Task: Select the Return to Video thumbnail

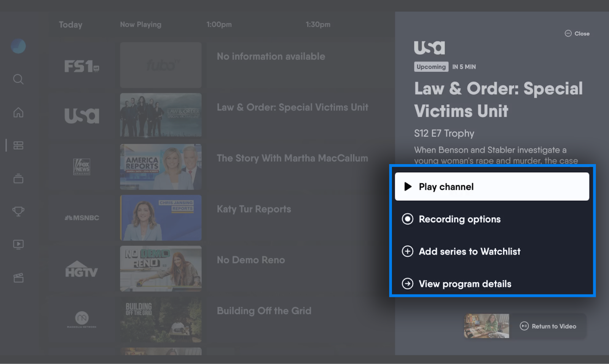Action: point(486,326)
